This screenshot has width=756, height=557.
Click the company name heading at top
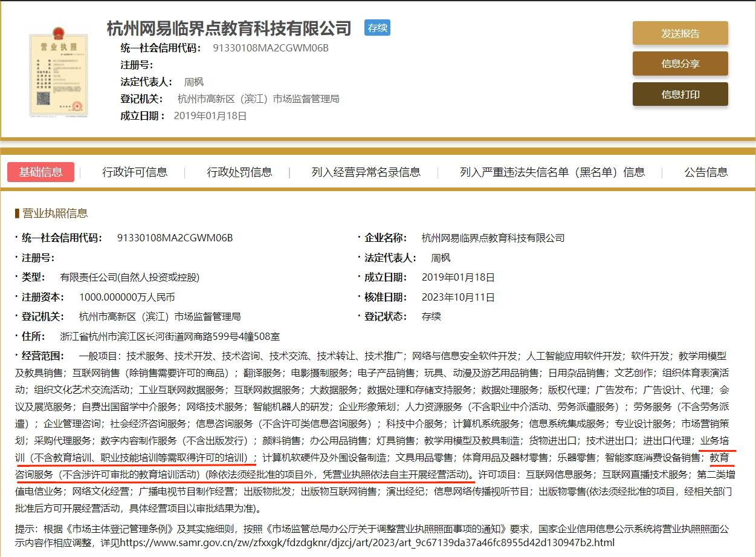click(x=229, y=28)
